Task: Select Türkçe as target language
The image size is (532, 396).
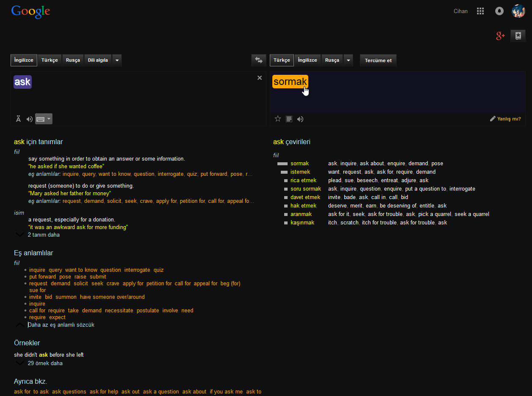Action: coord(282,60)
